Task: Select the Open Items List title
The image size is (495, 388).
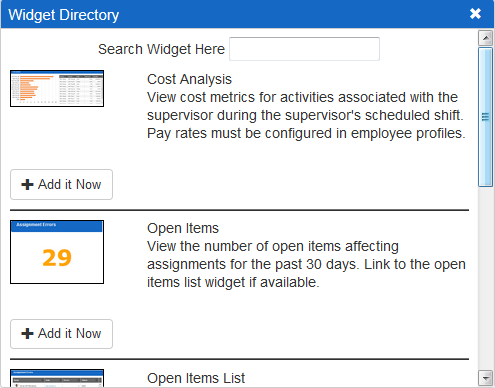Action: point(196,378)
